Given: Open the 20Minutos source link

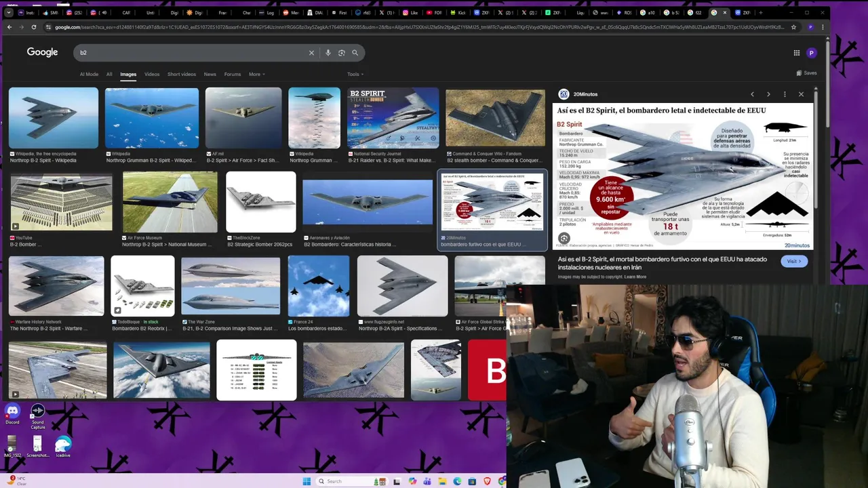Looking at the screenshot, I should (578, 94).
